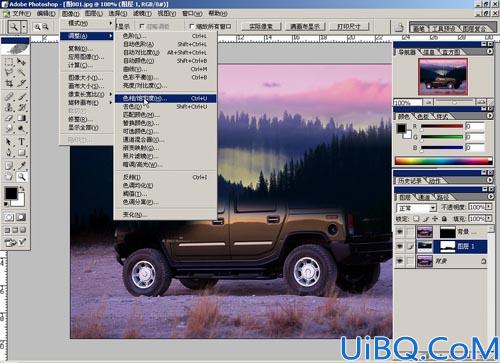Select the Eraser tool

[9, 118]
